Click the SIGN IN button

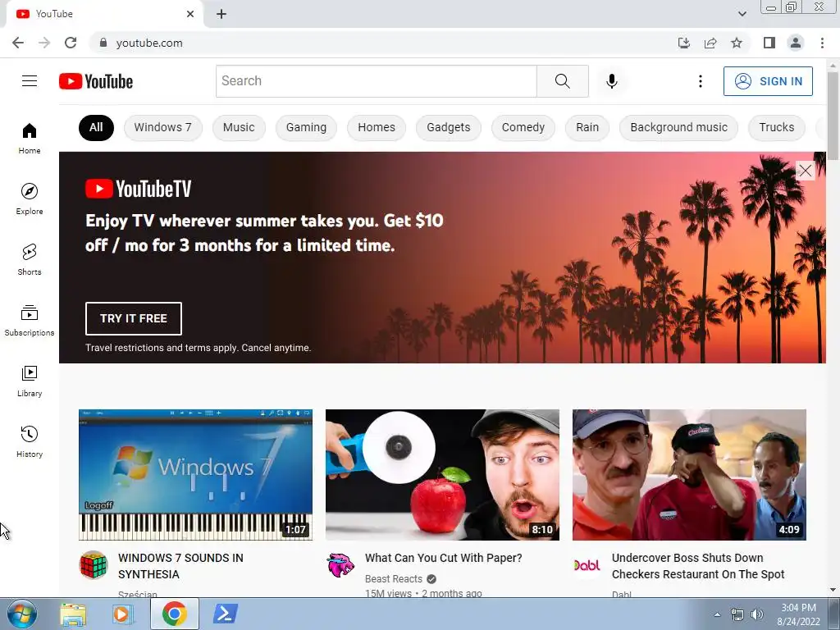[x=768, y=81]
